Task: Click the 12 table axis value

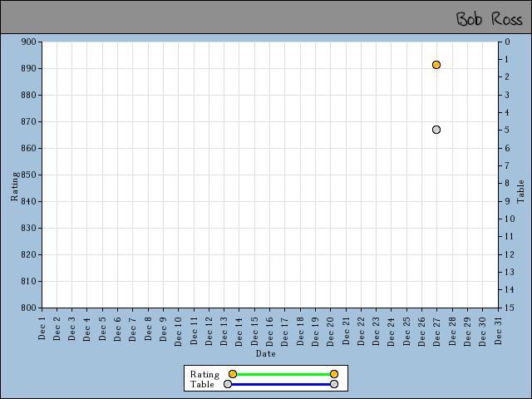Action: pyautogui.click(x=510, y=254)
